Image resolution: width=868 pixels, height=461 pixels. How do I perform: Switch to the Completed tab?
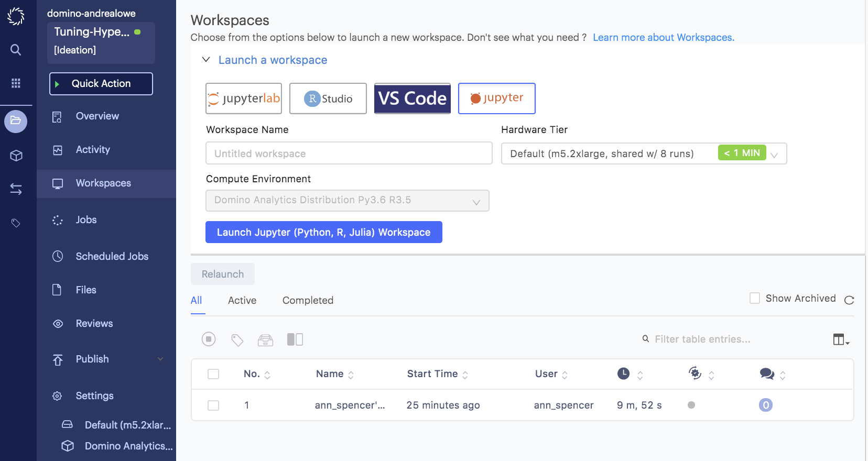pos(308,300)
